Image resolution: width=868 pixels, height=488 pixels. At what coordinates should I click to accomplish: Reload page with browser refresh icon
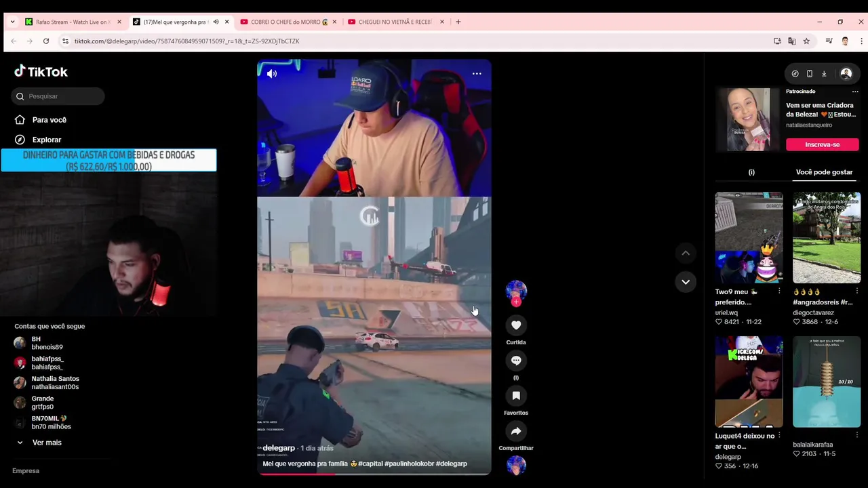click(x=46, y=41)
